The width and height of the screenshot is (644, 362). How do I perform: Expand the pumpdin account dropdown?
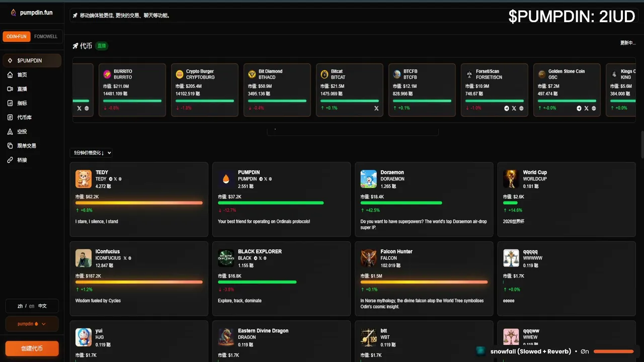pyautogui.click(x=32, y=324)
